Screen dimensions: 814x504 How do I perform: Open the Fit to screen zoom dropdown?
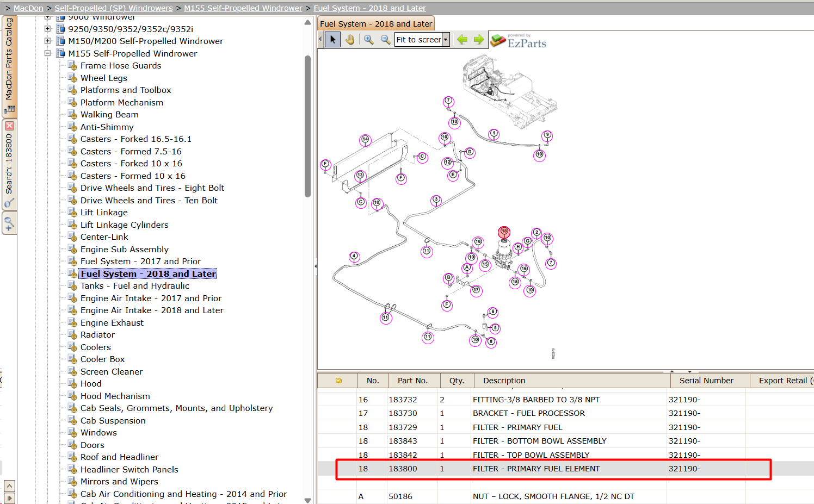tap(446, 40)
